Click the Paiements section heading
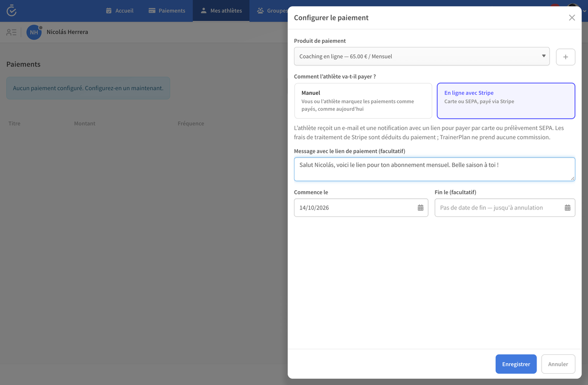Viewport: 588px width, 385px height. (x=23, y=64)
